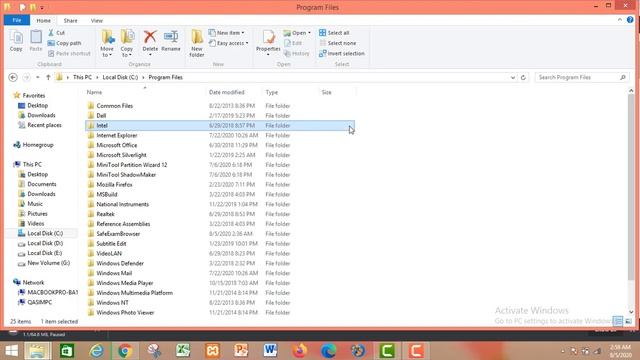Open the Move to menu
Viewport: 640px width, 360px height.
coord(107,43)
